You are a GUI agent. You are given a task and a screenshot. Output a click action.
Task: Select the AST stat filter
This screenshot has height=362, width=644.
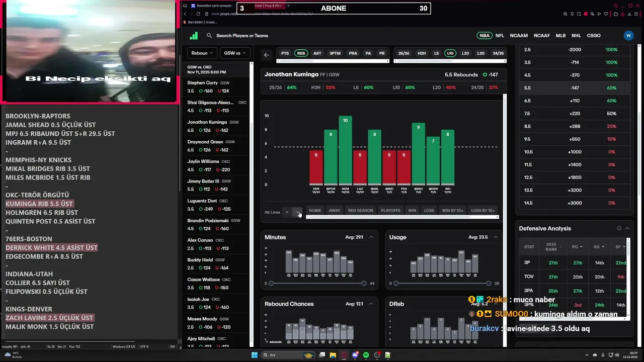(317, 53)
